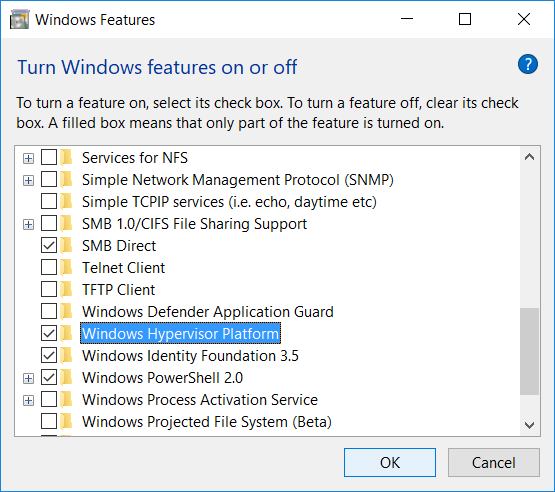Click the scrollbar up arrow

[x=530, y=157]
